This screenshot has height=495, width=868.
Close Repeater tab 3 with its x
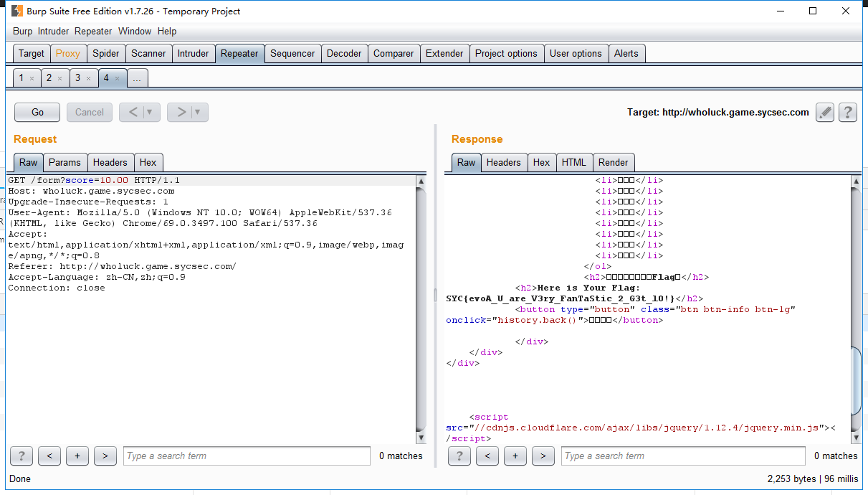pyautogui.click(x=88, y=78)
